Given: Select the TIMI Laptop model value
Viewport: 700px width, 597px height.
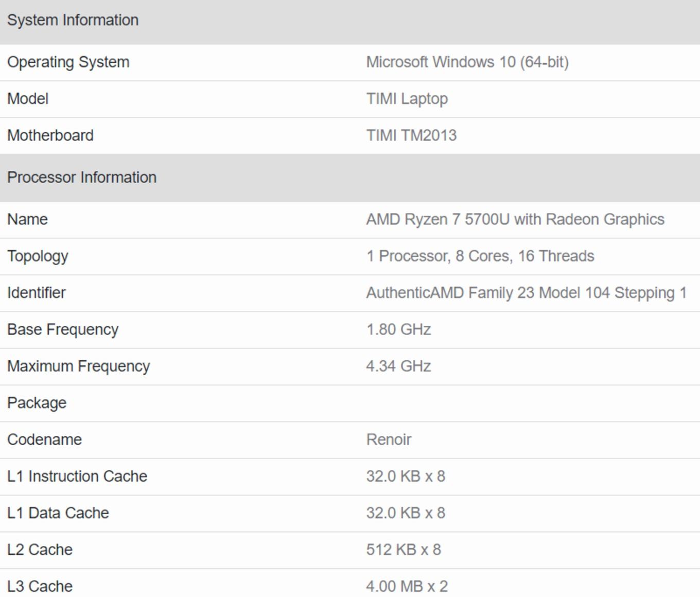Looking at the screenshot, I should [x=407, y=99].
